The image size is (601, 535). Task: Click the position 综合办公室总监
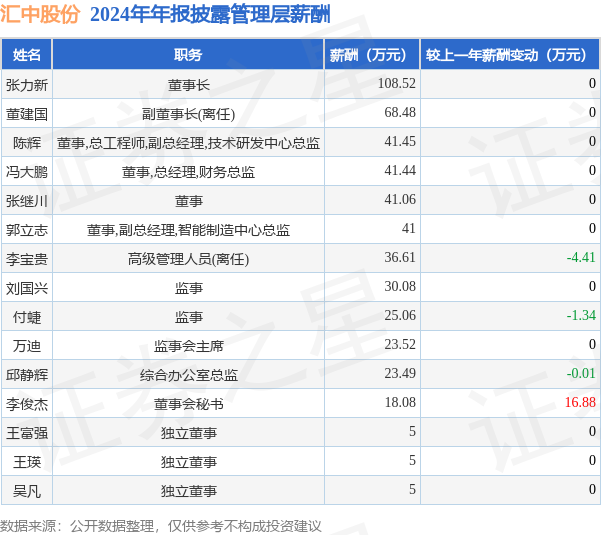(x=188, y=375)
